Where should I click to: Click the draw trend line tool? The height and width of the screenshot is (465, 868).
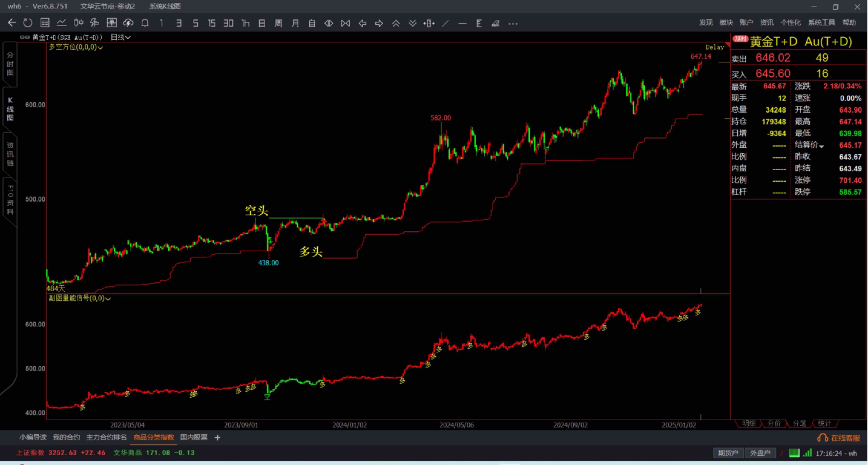[446, 23]
